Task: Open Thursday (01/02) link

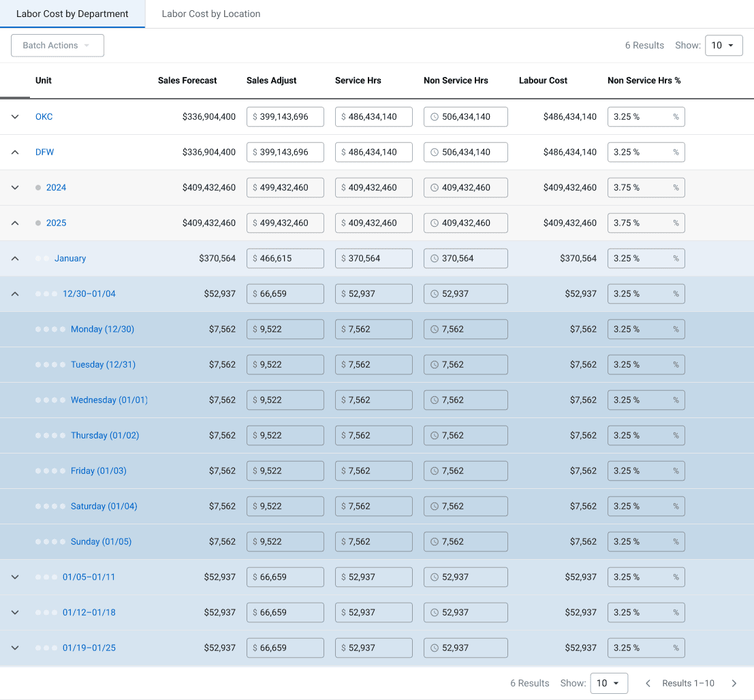Action: click(x=105, y=436)
